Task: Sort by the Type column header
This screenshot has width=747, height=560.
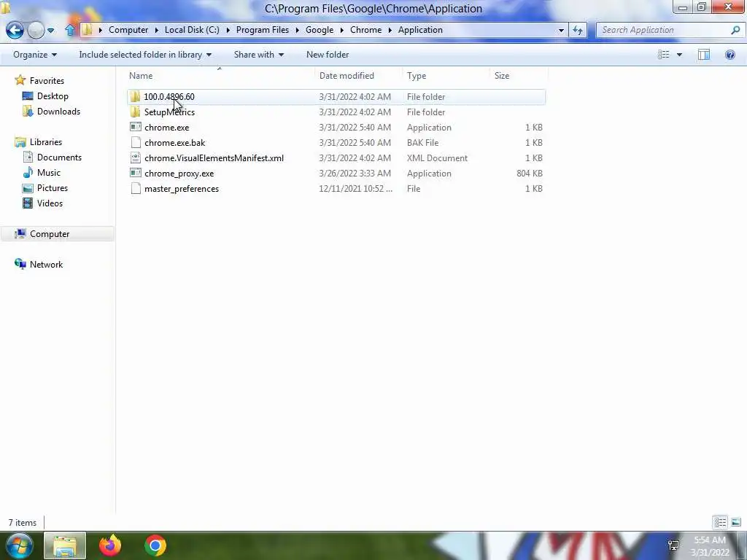Action: click(446, 76)
